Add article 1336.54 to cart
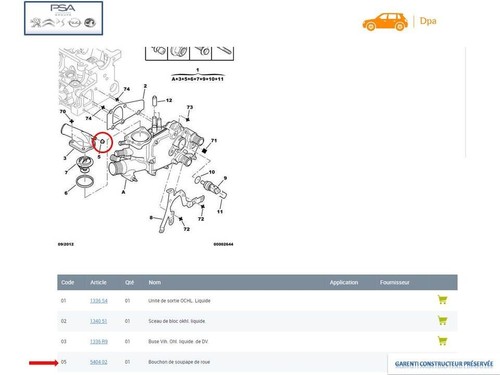Viewport: 500px width, 375px height. [x=442, y=300]
